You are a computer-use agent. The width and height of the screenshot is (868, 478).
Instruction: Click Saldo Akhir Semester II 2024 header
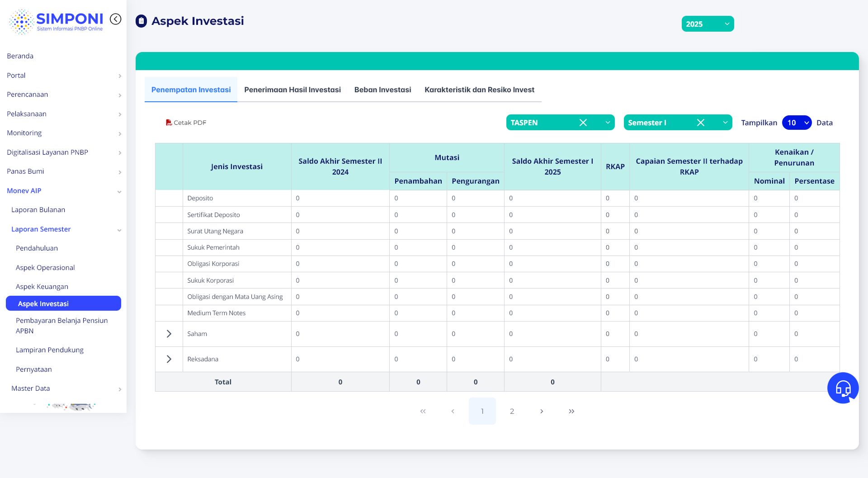tap(340, 166)
